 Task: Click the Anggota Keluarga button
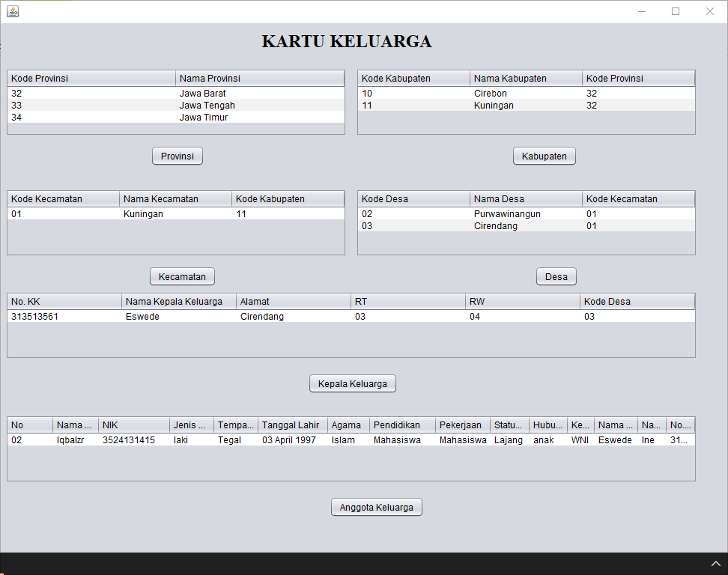(376, 507)
